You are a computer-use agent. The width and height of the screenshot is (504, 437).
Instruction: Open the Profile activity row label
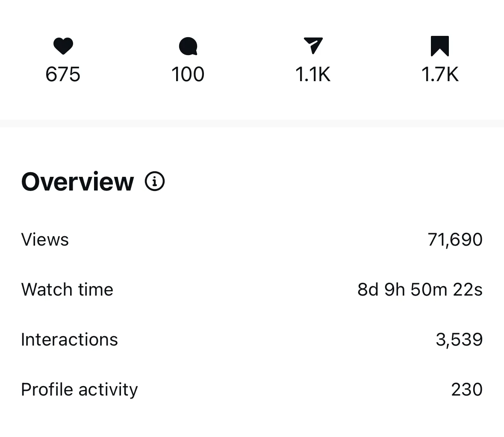point(80,390)
